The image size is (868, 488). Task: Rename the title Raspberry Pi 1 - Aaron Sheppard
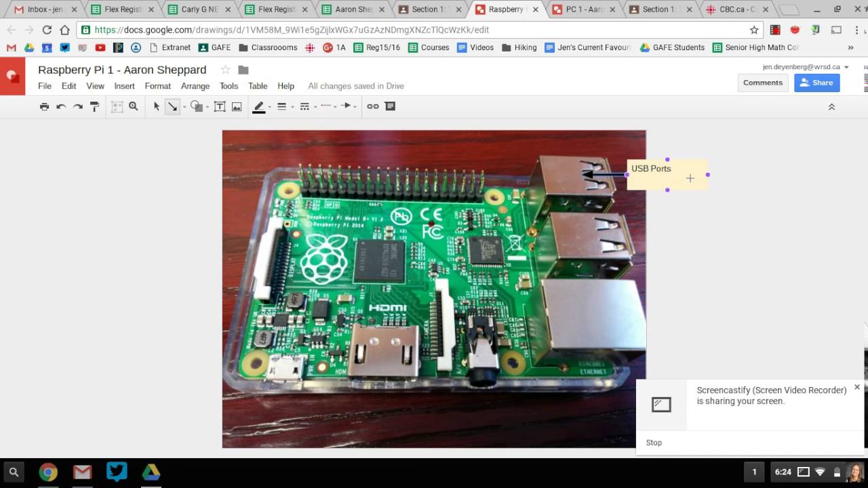122,70
